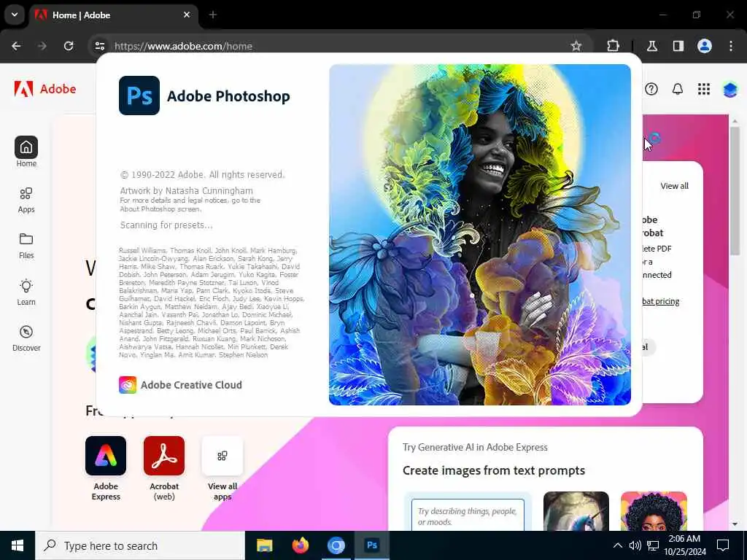Screen dimensions: 747x560
Task: Click the Adobe logo in the page header
Action: coord(44,89)
